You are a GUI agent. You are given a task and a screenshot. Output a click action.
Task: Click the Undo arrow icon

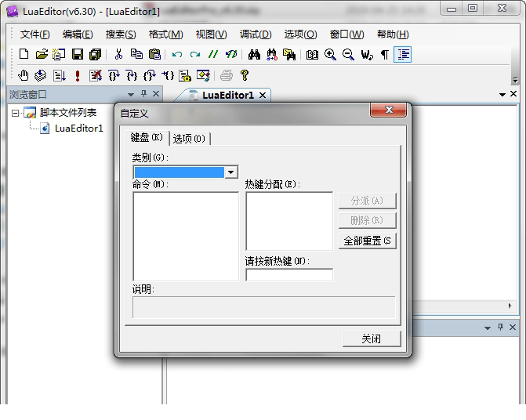point(177,54)
